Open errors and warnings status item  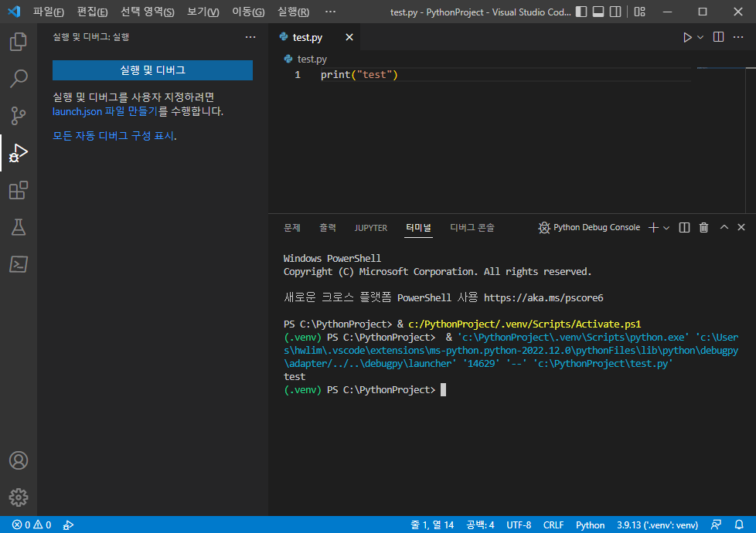(32, 525)
